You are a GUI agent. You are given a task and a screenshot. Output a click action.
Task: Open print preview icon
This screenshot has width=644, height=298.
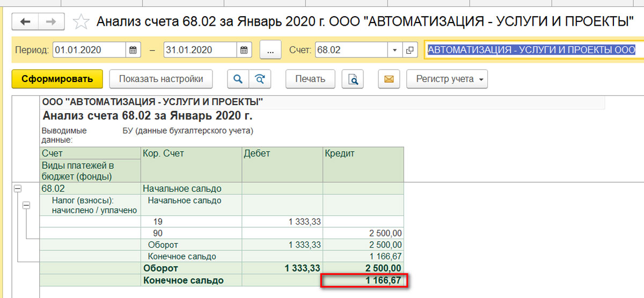353,79
